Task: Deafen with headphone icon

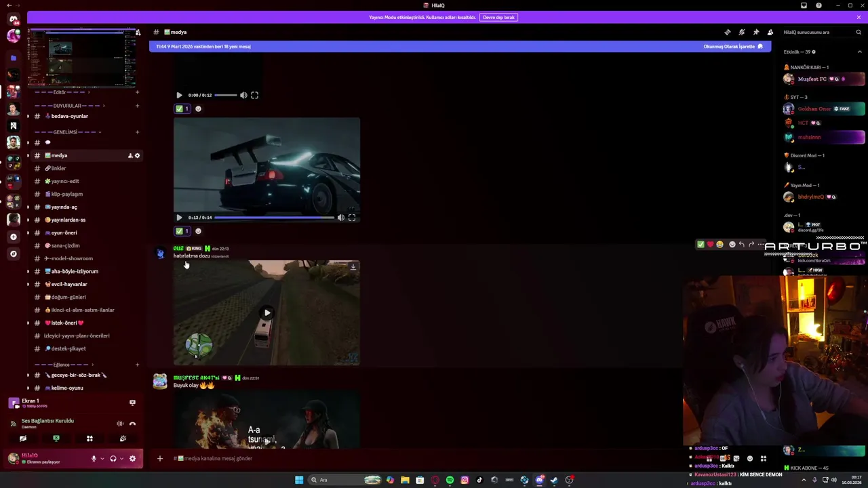Action: click(113, 459)
